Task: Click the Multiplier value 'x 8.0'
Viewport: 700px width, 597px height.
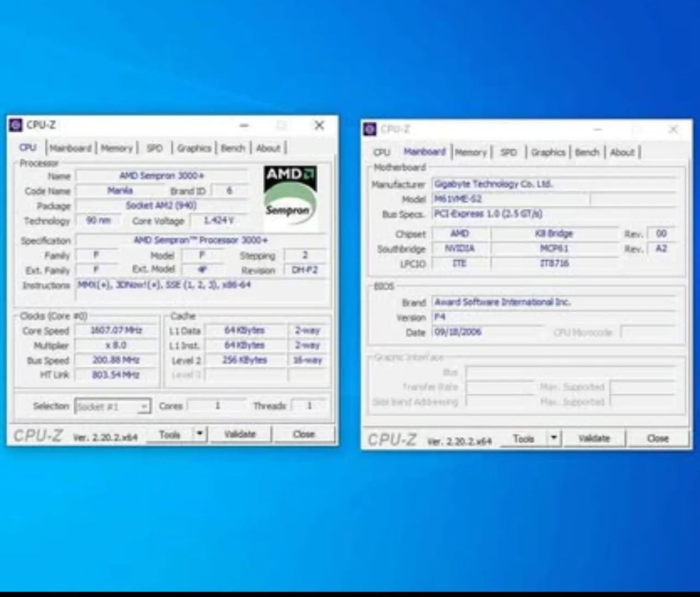Action: point(116,346)
